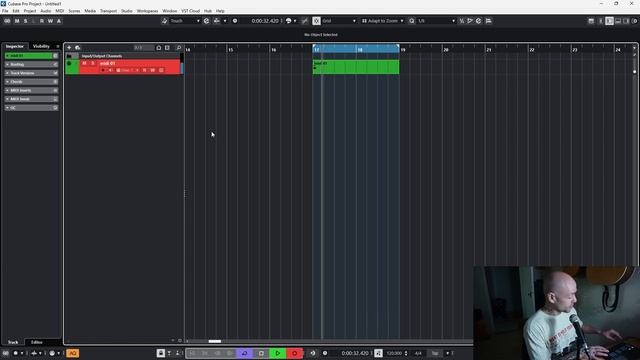Toggle global Read automation (R)
Viewport: 640px width, 360px height.
click(42, 21)
